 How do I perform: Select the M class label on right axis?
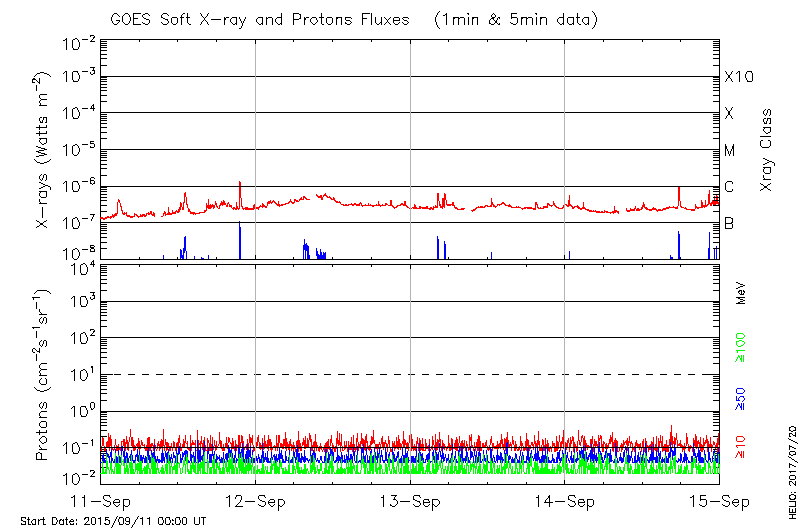click(730, 151)
